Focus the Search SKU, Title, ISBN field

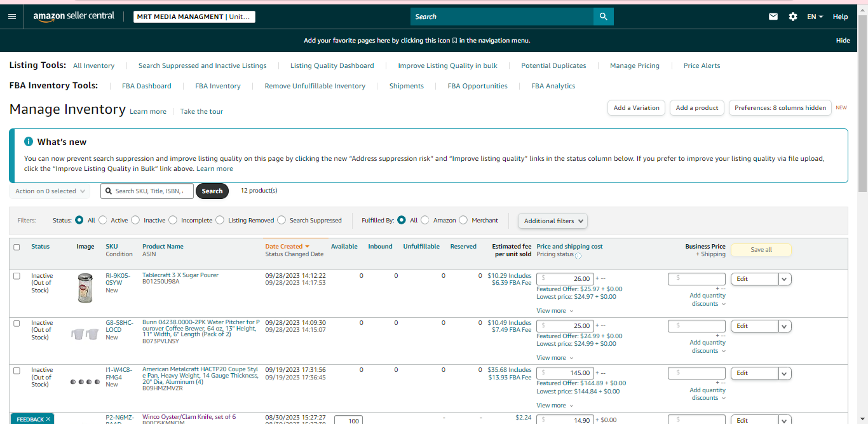[x=146, y=191]
